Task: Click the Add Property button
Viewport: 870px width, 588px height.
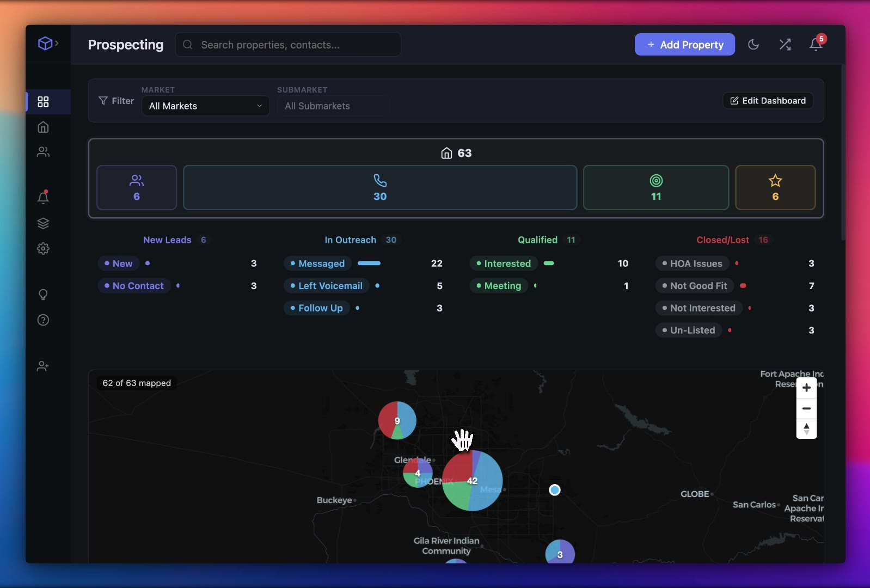Action: [684, 45]
